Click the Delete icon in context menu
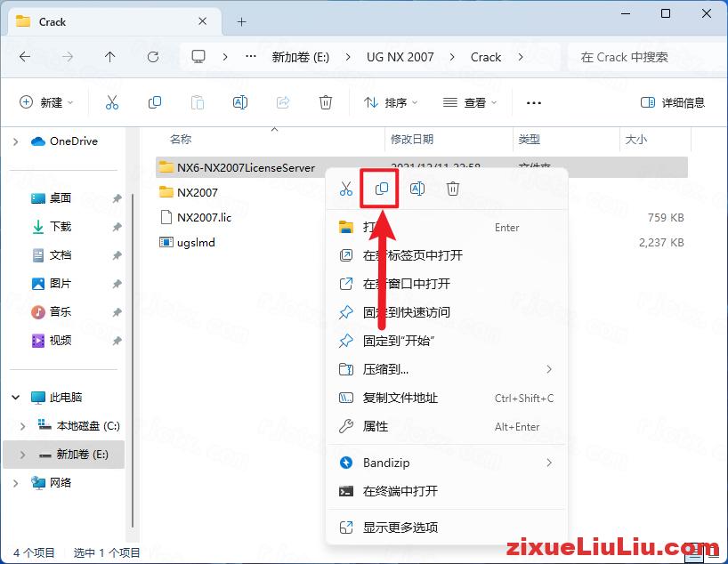 coord(453,189)
